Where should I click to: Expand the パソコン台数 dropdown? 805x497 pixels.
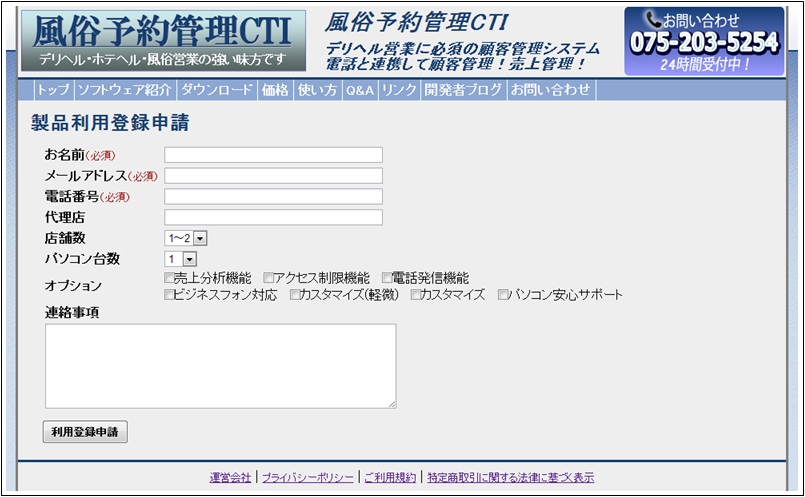[x=180, y=259]
